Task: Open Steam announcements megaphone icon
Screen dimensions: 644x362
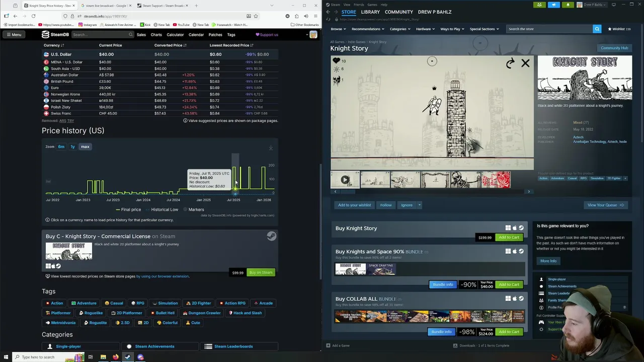Action: (x=553, y=5)
